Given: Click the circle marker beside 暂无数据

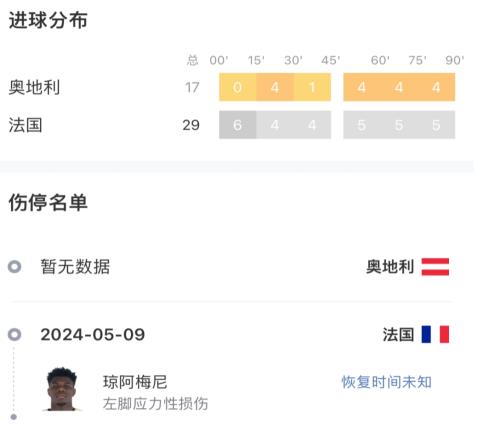Looking at the screenshot, I should click(x=15, y=267).
